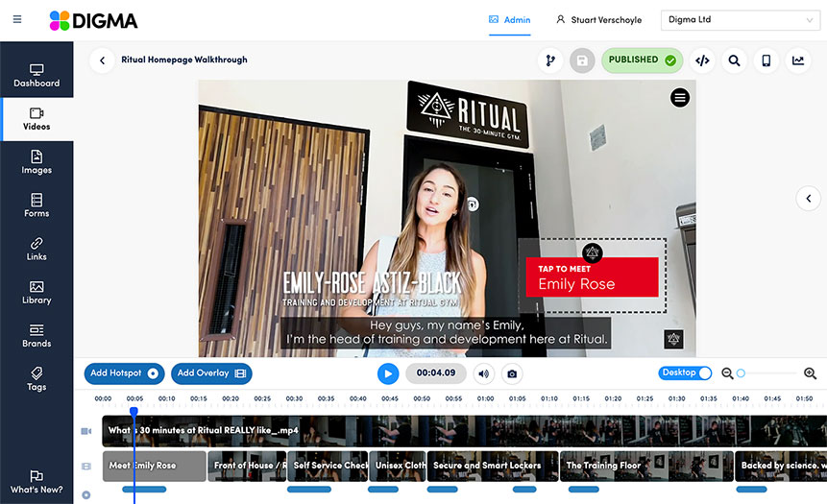Open the video chapter menu icon
Image resolution: width=827 pixels, height=504 pixels.
tap(680, 98)
